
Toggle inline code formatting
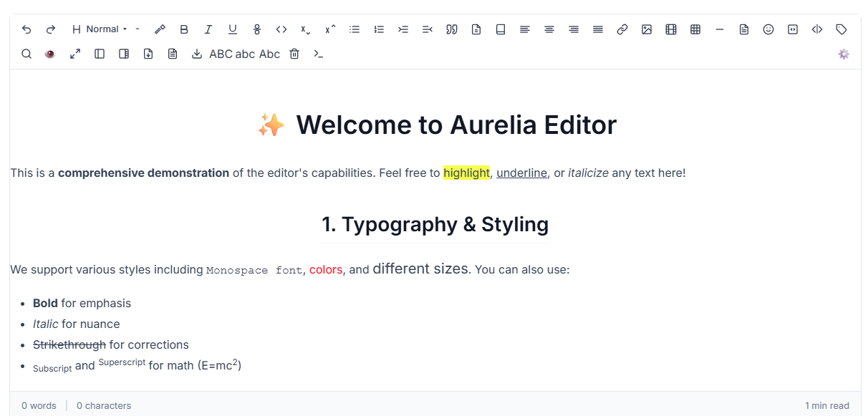(x=281, y=29)
